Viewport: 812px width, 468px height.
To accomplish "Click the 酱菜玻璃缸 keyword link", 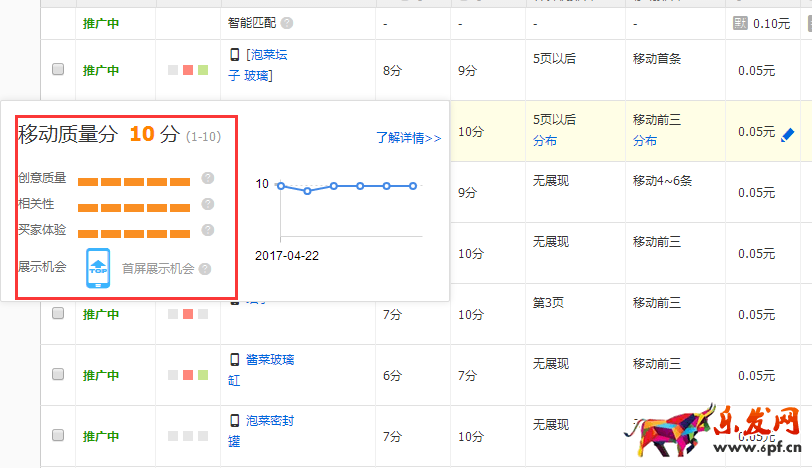I will 270,359.
